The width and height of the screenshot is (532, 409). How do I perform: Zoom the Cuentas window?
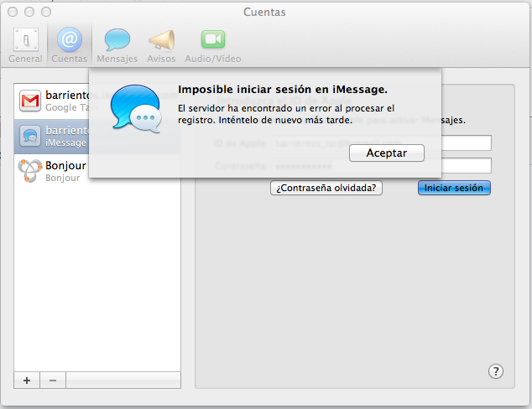(x=46, y=12)
